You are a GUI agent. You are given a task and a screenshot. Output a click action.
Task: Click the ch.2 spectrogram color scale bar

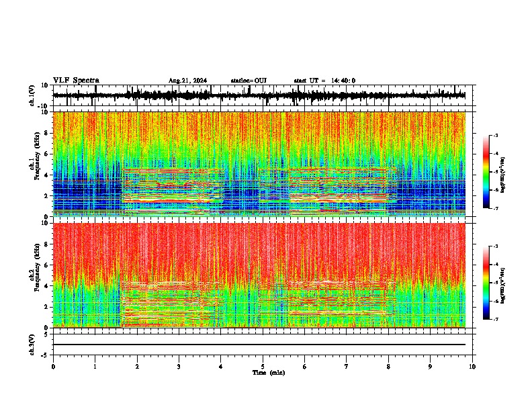(486, 283)
